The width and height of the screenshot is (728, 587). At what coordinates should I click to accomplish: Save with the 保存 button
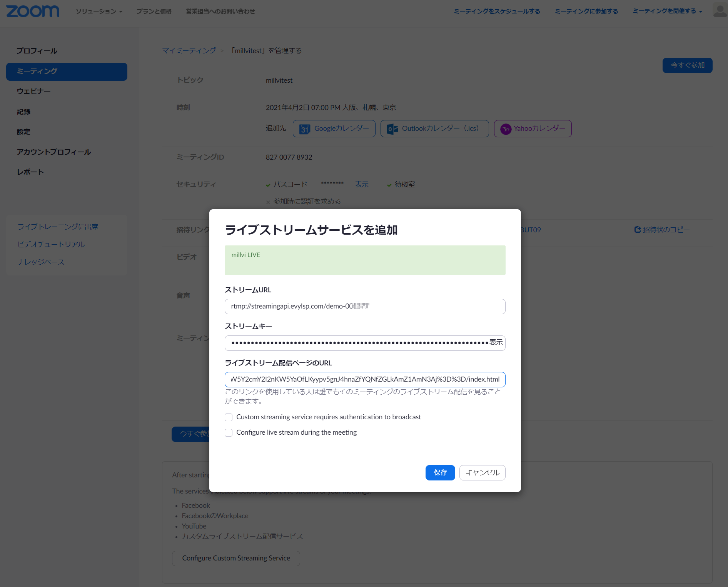[x=440, y=472]
